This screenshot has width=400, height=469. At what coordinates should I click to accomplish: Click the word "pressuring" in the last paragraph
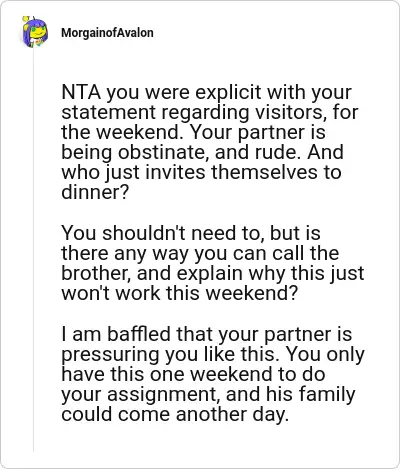[x=111, y=355]
